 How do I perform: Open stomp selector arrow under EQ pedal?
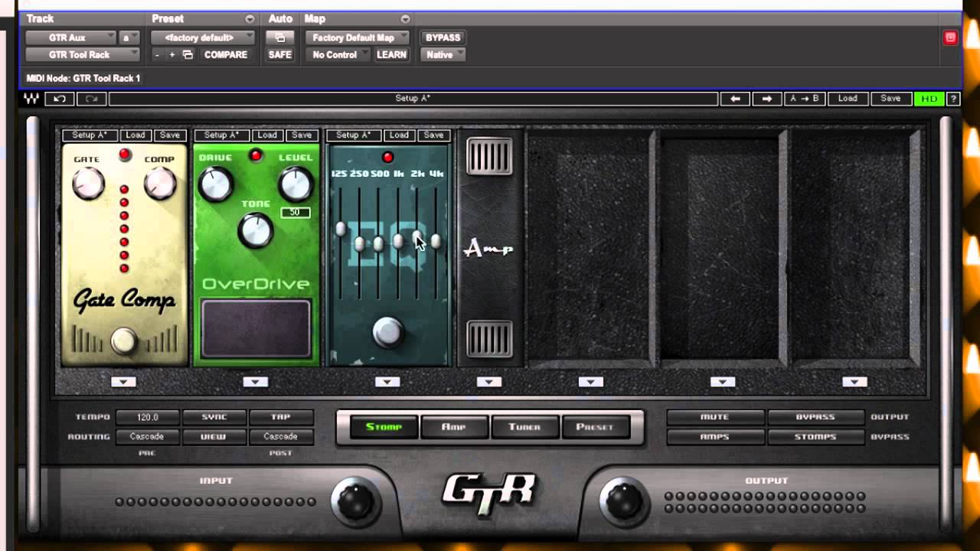387,382
